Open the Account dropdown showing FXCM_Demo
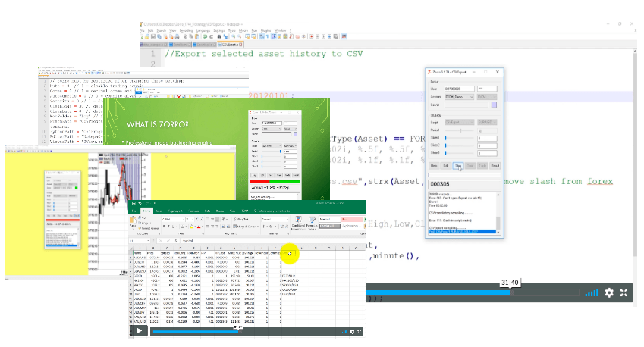This screenshot has height=347, width=644. (x=459, y=97)
